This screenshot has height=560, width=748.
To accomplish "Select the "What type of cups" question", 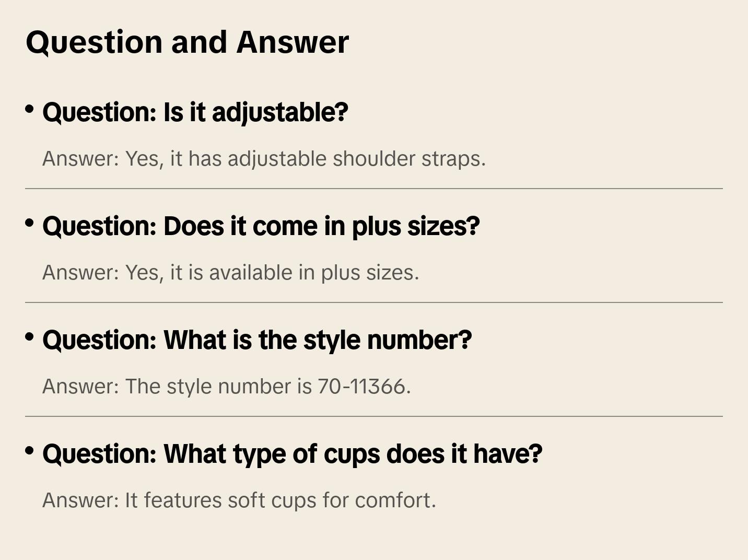I will (x=292, y=454).
